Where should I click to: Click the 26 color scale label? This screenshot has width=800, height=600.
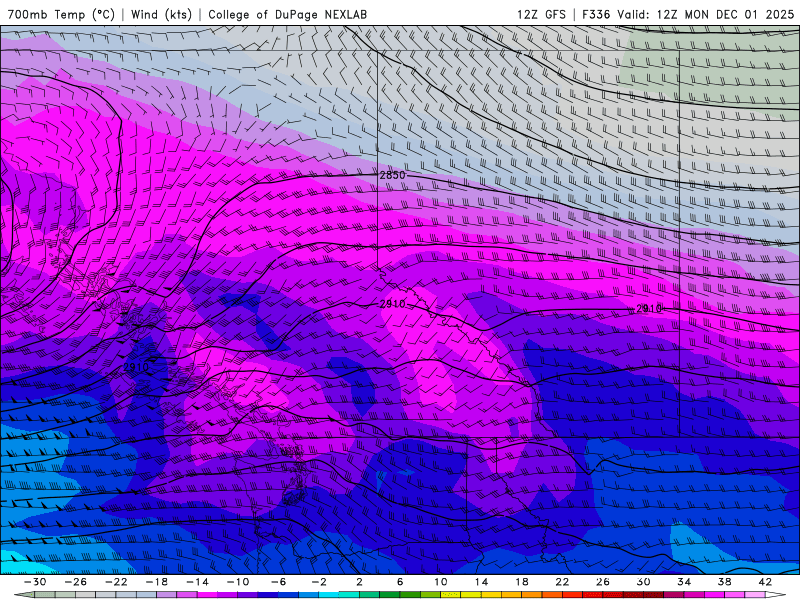(603, 582)
